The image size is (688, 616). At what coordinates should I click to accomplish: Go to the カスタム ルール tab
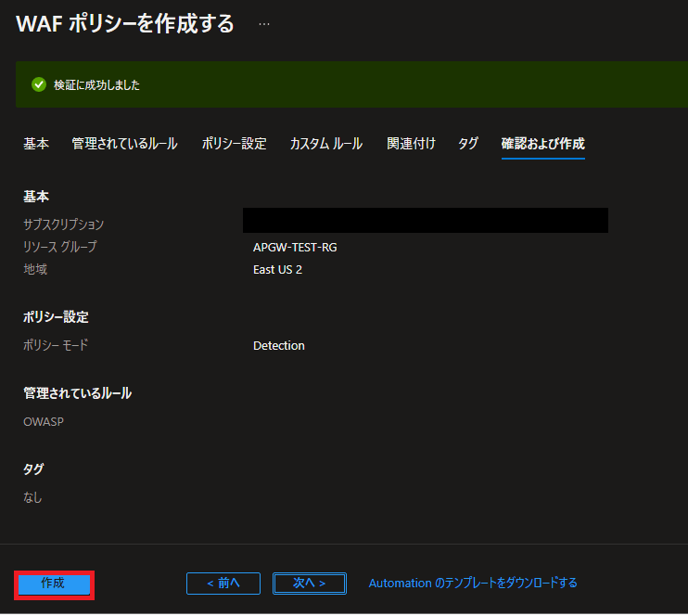326,144
